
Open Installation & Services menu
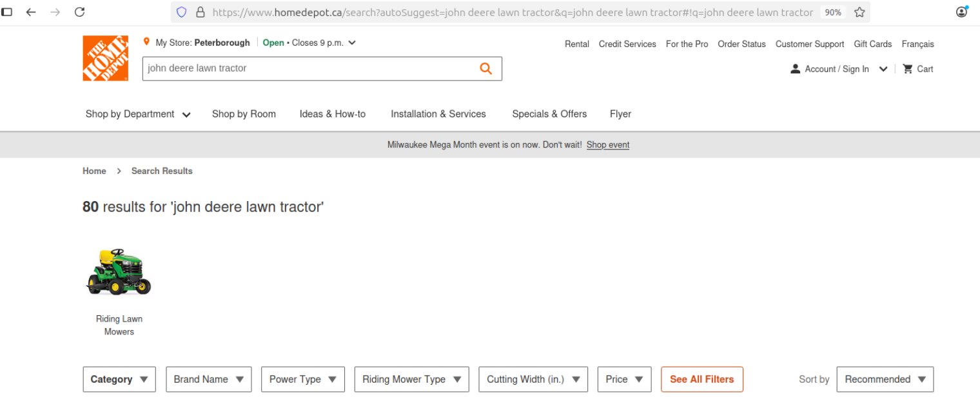438,114
